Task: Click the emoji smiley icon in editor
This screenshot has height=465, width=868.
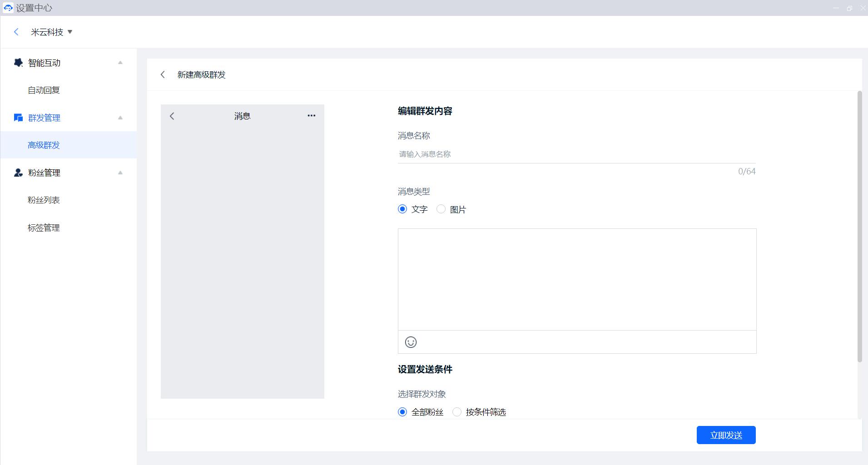Action: 411,342
